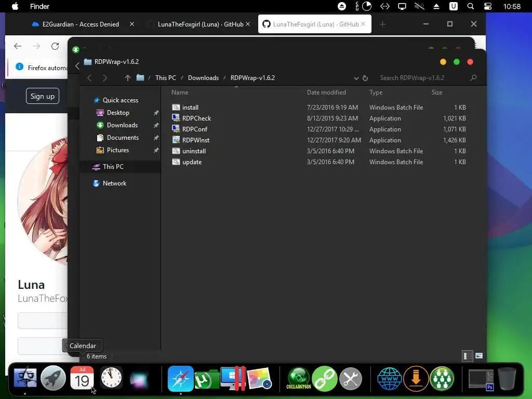Close the E2Guardian tab

(132, 24)
